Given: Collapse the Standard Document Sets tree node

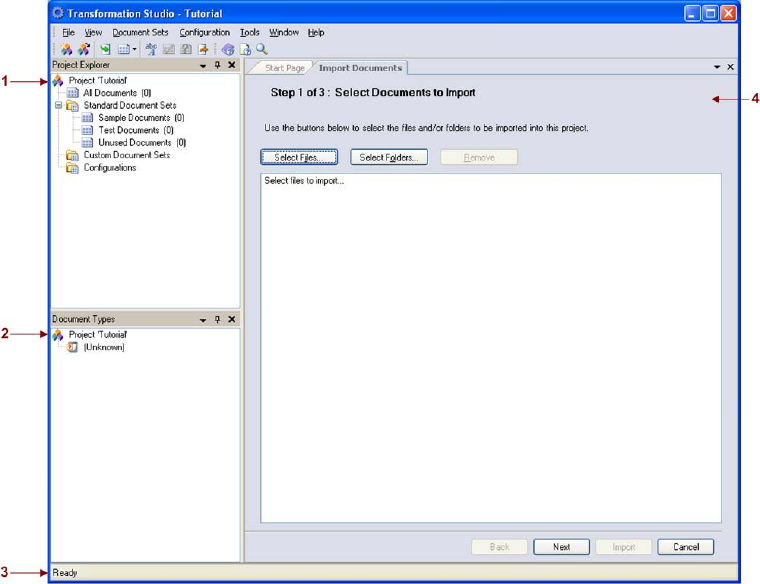Looking at the screenshot, I should (59, 105).
